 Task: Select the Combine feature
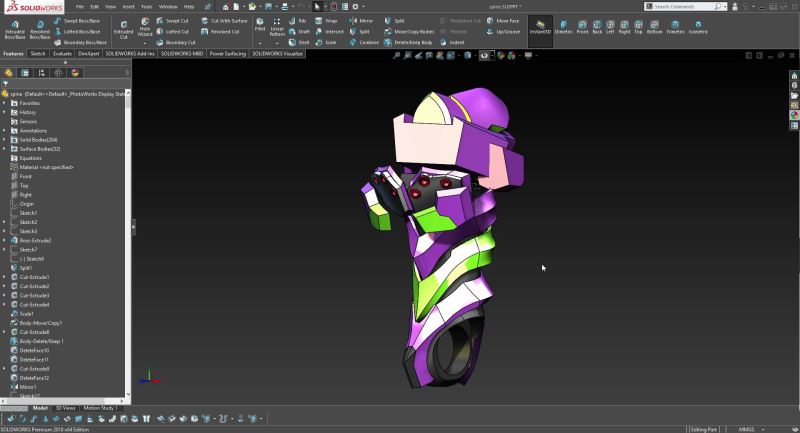pos(364,42)
